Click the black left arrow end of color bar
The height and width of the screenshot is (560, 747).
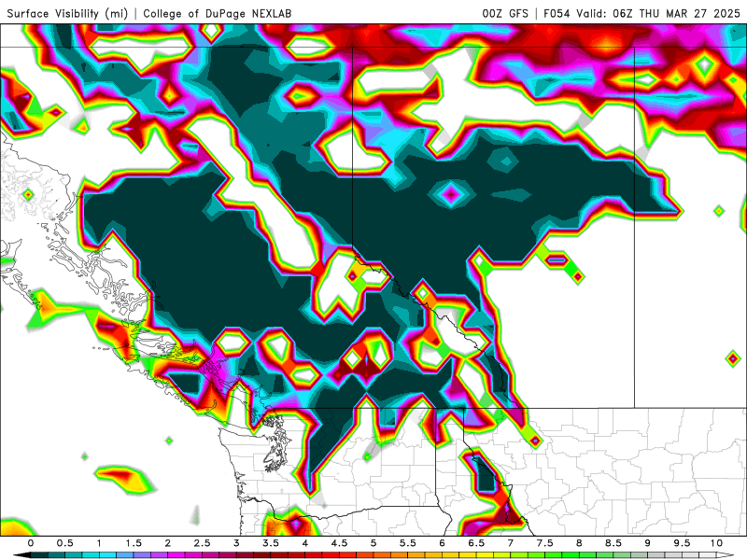(x=21, y=555)
